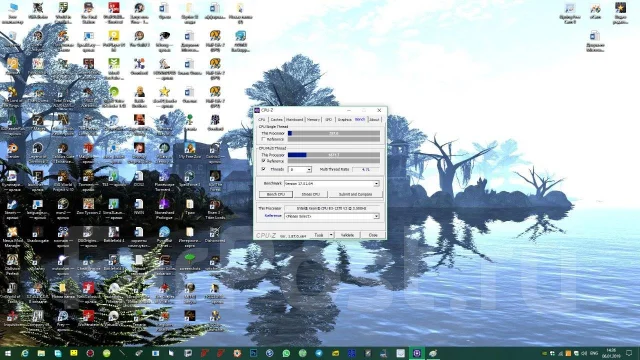Open the Caches tab in CPU-Z
Screen dimensions: 640x360
(x=276, y=120)
